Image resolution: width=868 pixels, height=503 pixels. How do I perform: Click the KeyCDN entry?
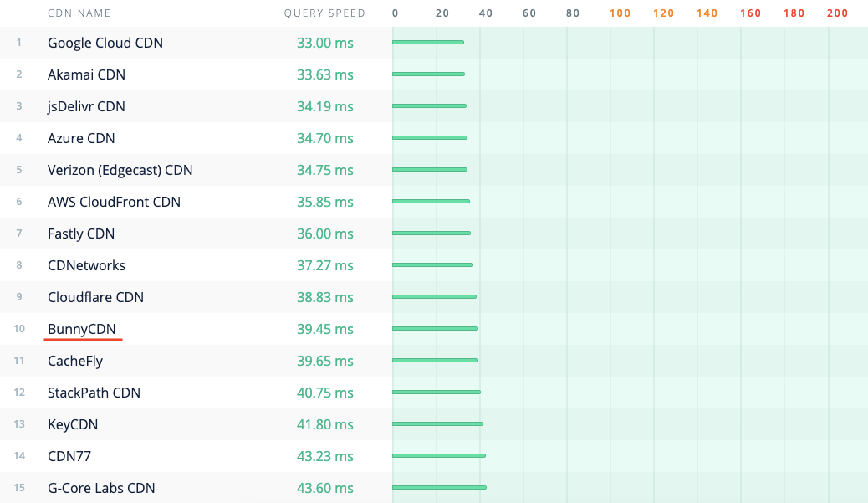click(x=72, y=424)
